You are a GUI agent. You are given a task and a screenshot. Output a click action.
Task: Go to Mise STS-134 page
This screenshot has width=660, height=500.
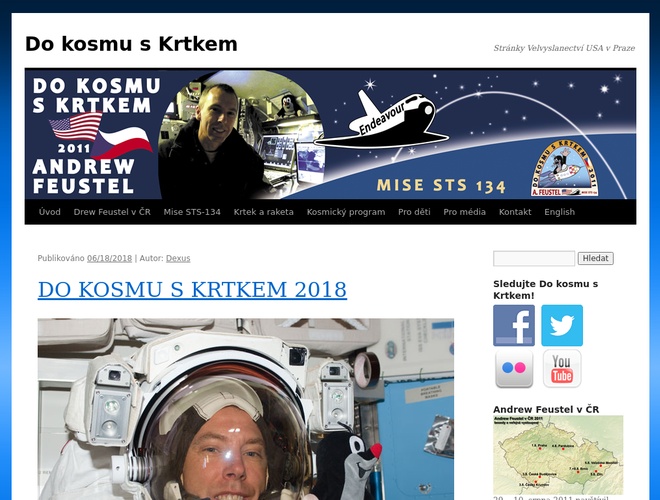192,212
